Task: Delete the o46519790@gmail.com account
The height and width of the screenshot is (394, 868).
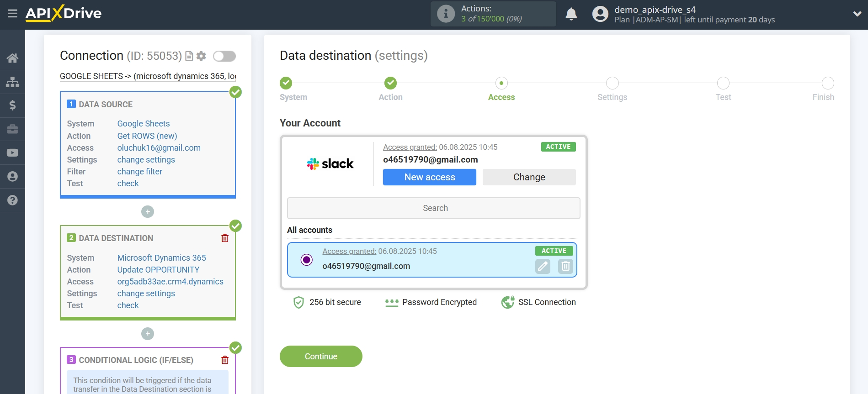Action: point(565,266)
